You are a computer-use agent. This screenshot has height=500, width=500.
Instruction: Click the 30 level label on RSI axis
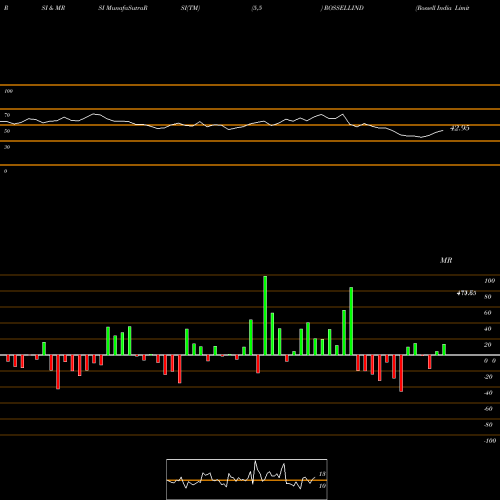pos(7,147)
